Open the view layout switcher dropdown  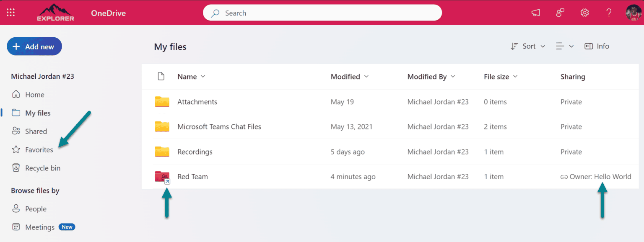pyautogui.click(x=565, y=46)
